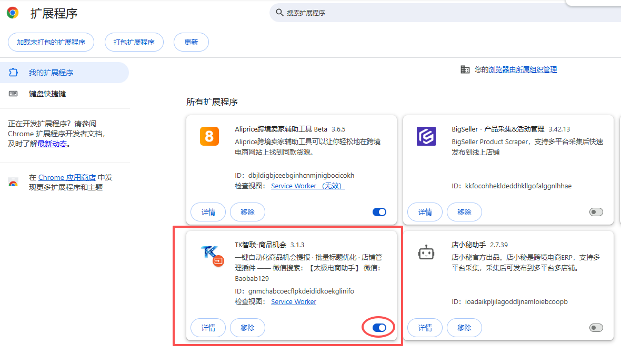
Task: Turn off the TK智联 extension toggle
Action: (x=378, y=327)
